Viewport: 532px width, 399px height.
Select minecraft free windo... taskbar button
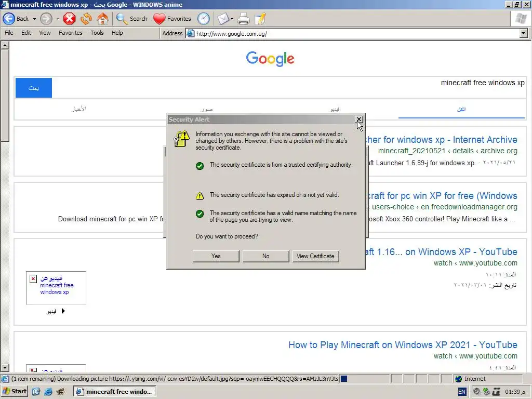(x=115, y=392)
